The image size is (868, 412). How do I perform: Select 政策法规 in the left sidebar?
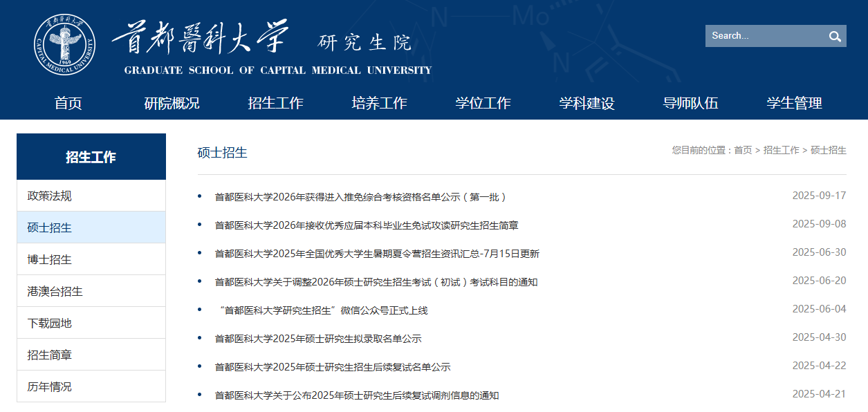tap(50, 196)
